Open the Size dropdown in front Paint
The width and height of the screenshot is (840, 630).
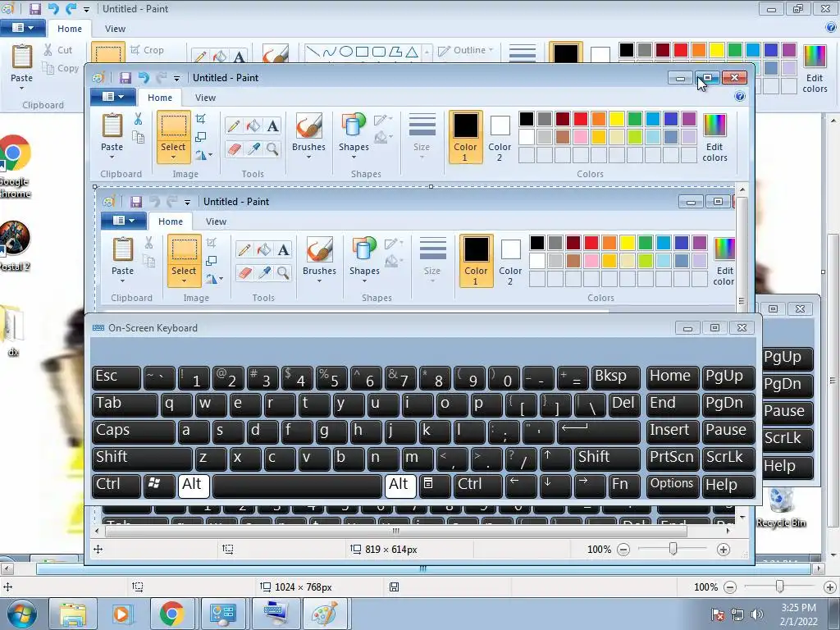pyautogui.click(x=422, y=135)
